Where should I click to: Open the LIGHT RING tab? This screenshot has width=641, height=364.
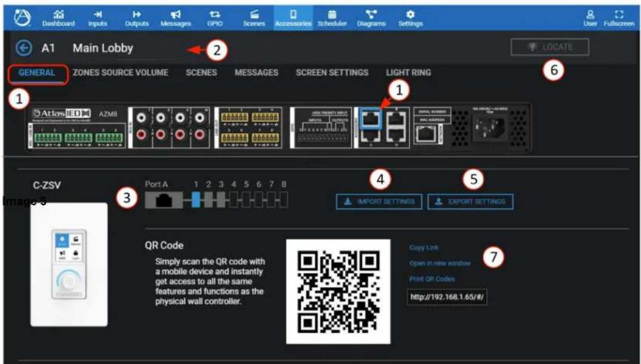click(409, 73)
